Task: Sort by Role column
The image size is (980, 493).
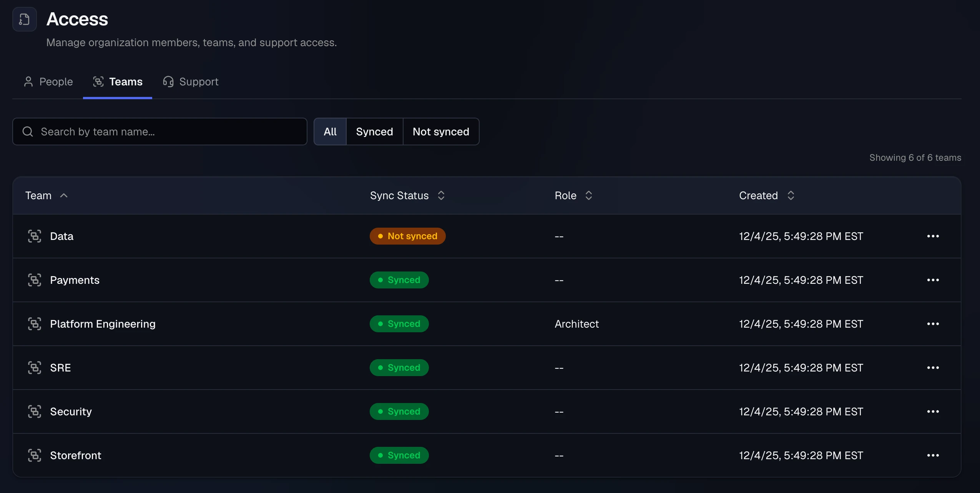Action: (x=573, y=195)
